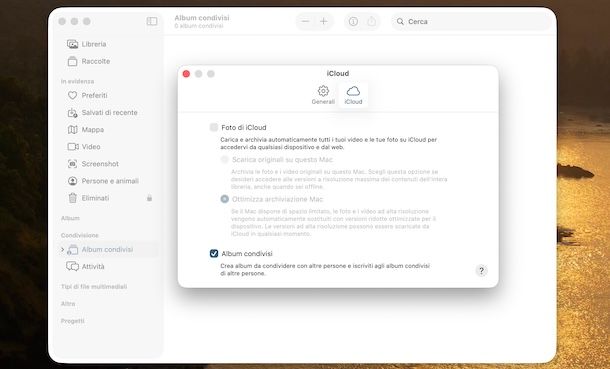Uncheck the Album condivisi checkbox
Viewport: 610px width, 369px height.
coord(214,254)
